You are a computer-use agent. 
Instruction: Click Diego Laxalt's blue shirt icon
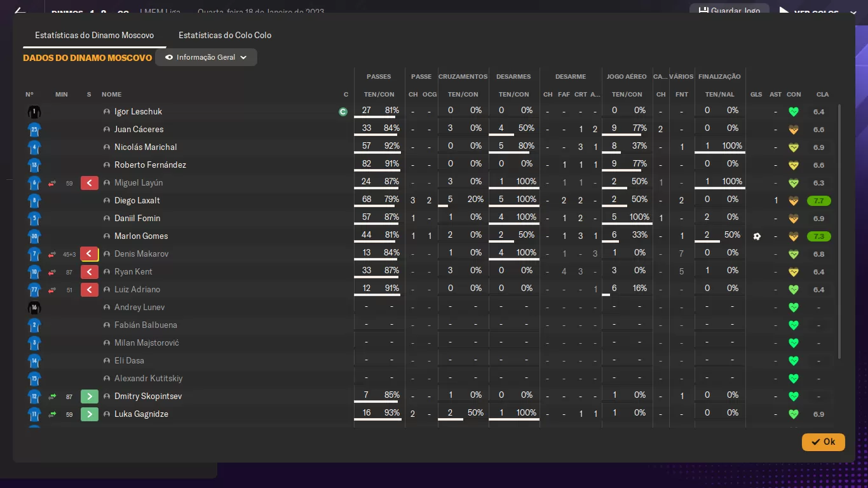pos(34,201)
